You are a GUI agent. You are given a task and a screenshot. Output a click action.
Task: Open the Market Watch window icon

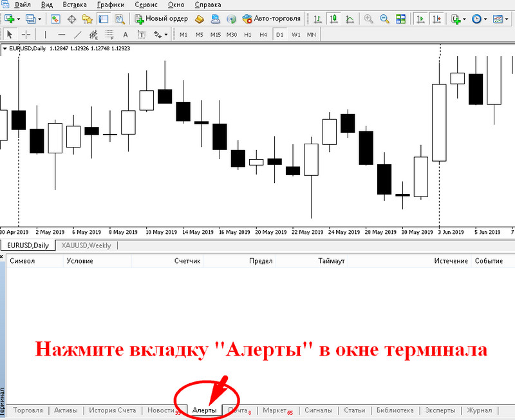(55, 19)
